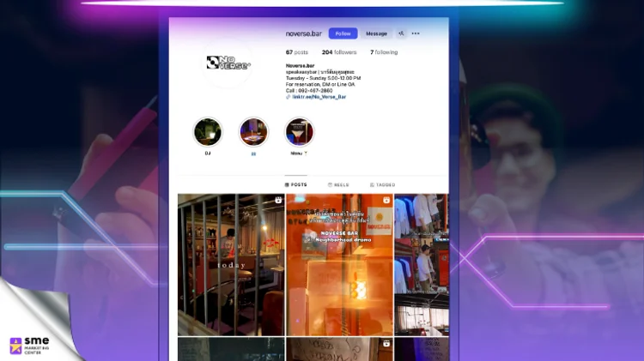Open the No Verse profile picture
Viewport: 644px width, 361px height.
[x=228, y=63]
